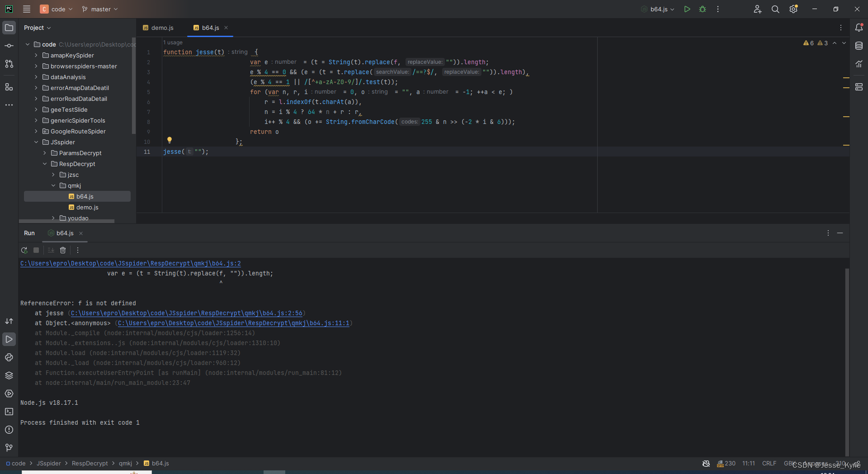
Task: Start debugging with the bug icon
Action: click(x=703, y=9)
